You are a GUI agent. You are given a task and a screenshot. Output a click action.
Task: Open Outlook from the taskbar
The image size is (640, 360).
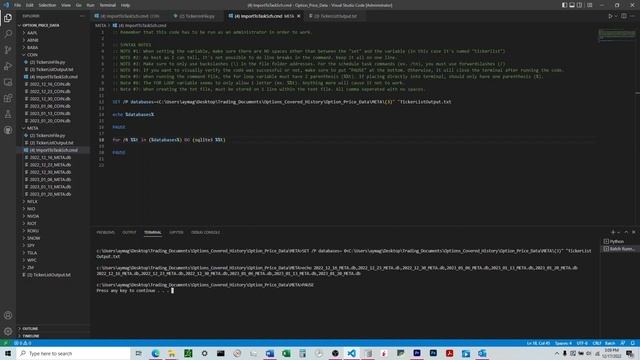(482, 353)
